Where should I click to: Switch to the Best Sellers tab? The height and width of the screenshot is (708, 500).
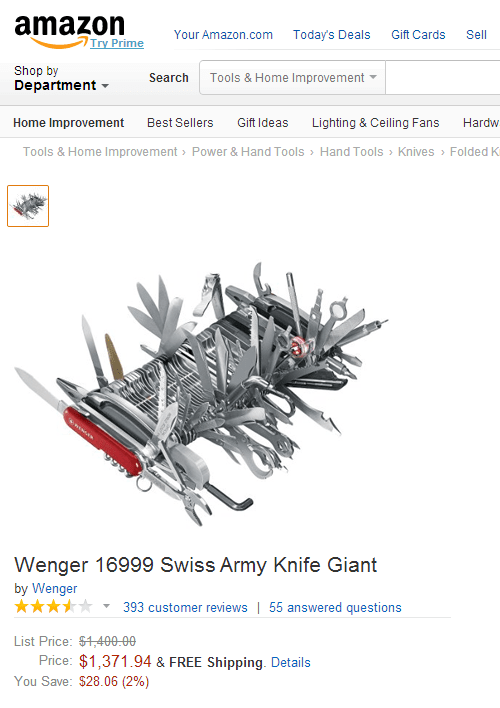click(180, 123)
